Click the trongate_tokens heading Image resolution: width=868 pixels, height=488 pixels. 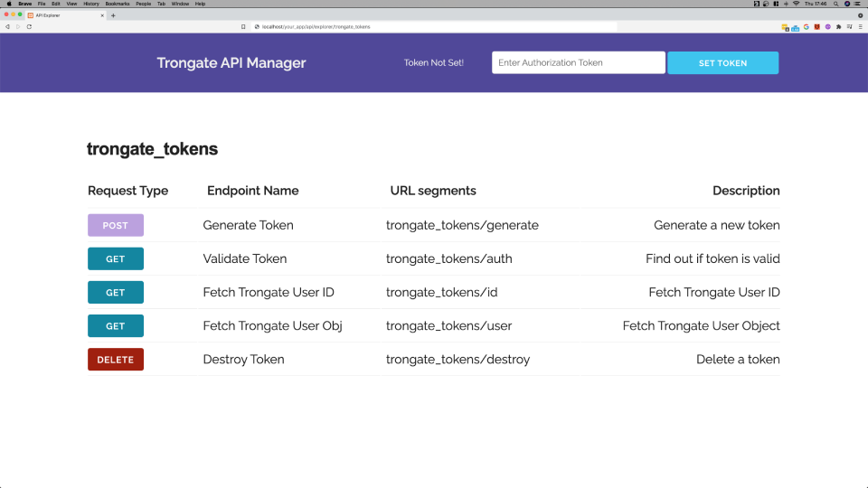click(152, 149)
